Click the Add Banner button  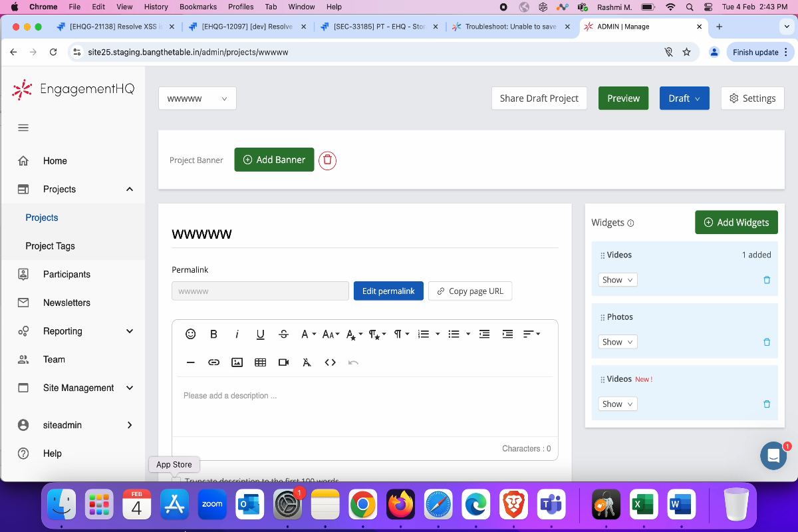coord(274,160)
